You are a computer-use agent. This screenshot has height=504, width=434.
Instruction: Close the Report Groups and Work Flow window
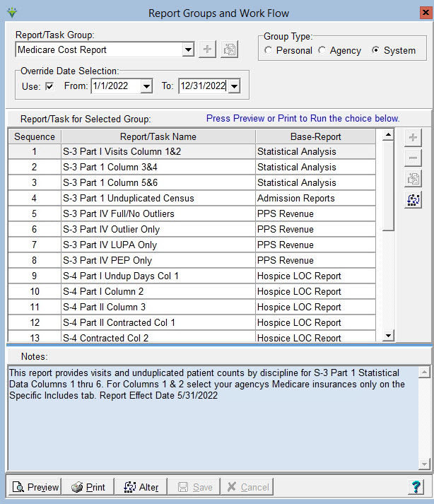coord(426,13)
